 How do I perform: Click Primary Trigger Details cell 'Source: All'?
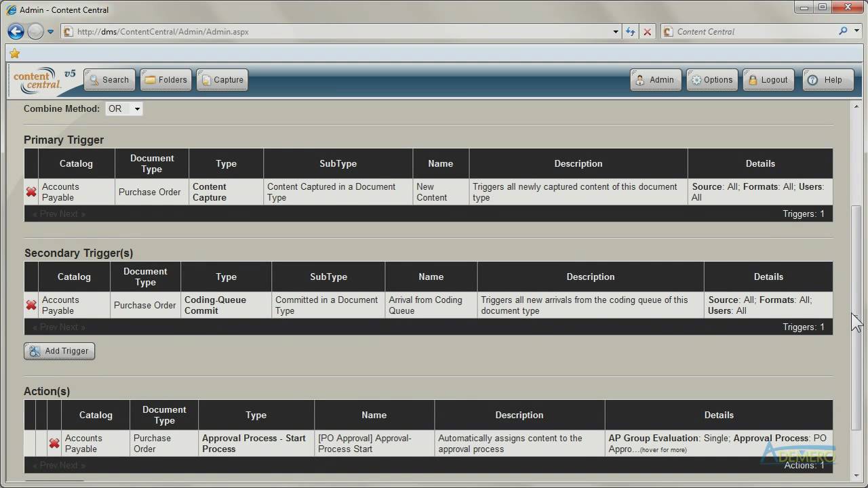click(x=760, y=192)
